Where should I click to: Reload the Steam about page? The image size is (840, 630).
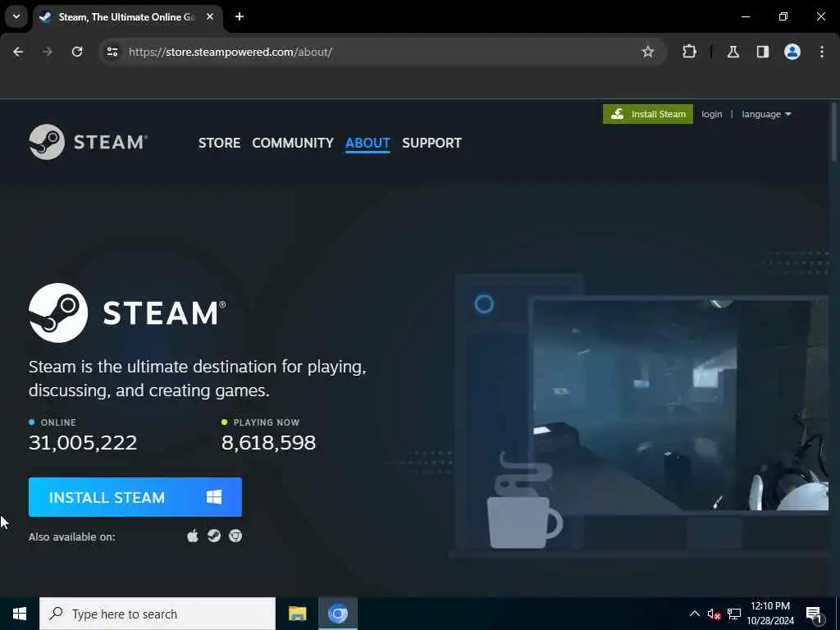tap(77, 52)
